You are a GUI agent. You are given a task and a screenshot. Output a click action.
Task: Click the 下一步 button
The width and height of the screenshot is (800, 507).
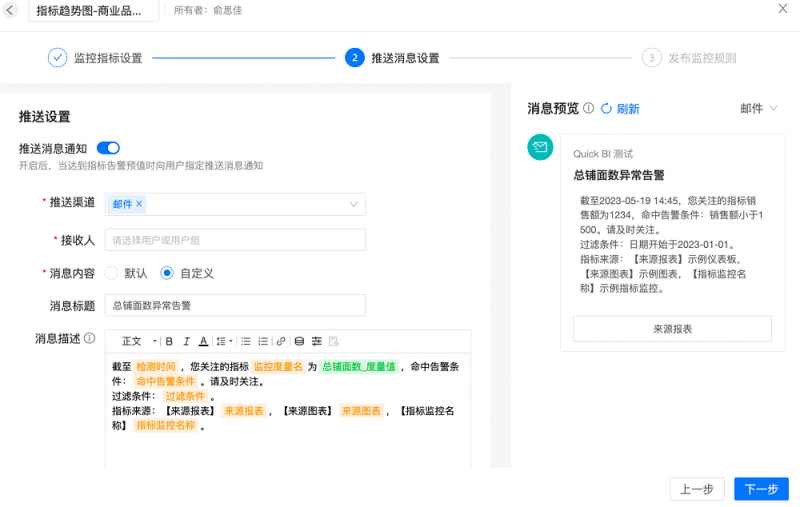coord(761,489)
